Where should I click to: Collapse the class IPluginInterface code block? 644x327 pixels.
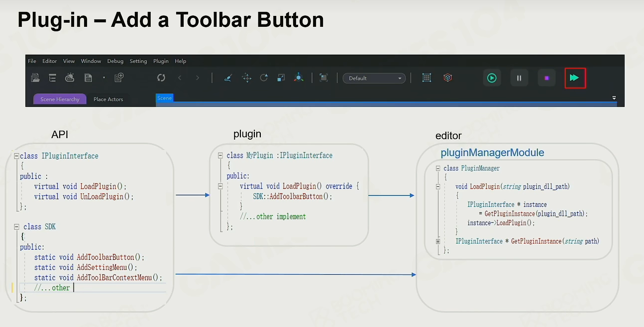click(x=16, y=156)
